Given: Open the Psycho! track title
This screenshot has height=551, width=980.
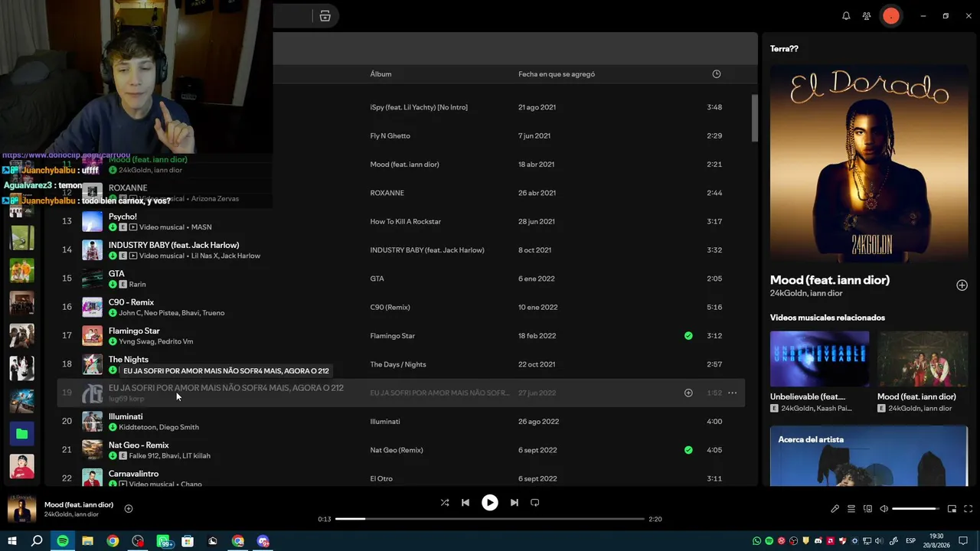Looking at the screenshot, I should click(122, 217).
